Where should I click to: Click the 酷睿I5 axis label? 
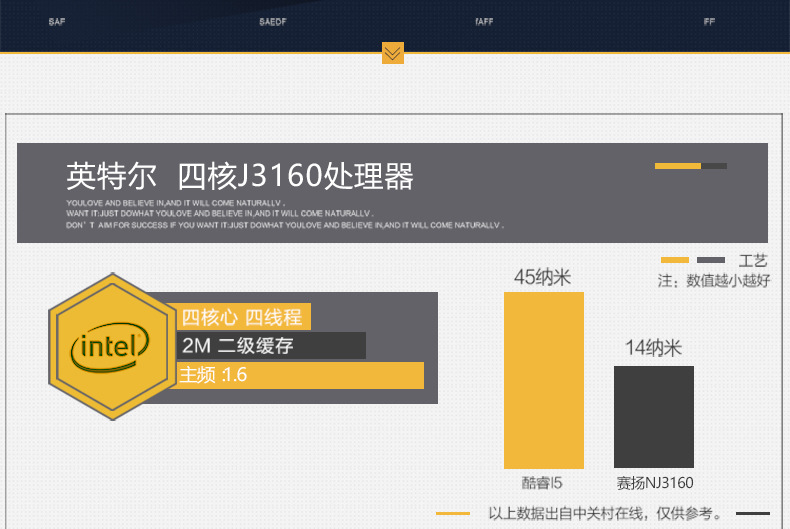542,483
